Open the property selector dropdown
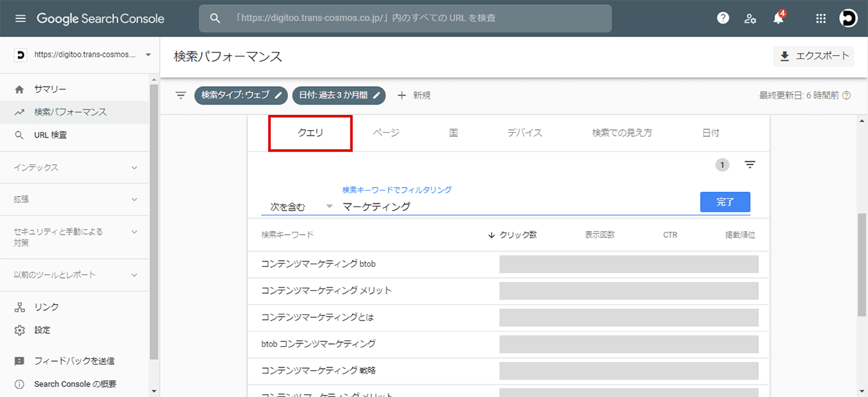 [83, 54]
